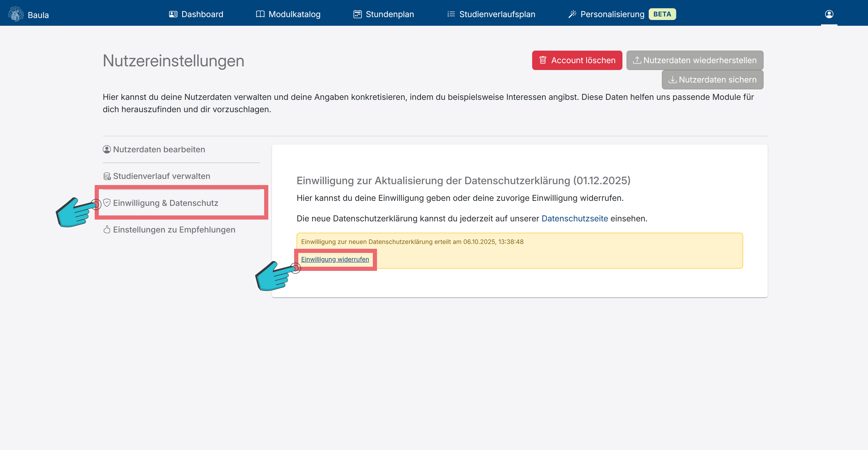
Task: Click the Einwilligung widerrufen link
Action: pos(335,259)
